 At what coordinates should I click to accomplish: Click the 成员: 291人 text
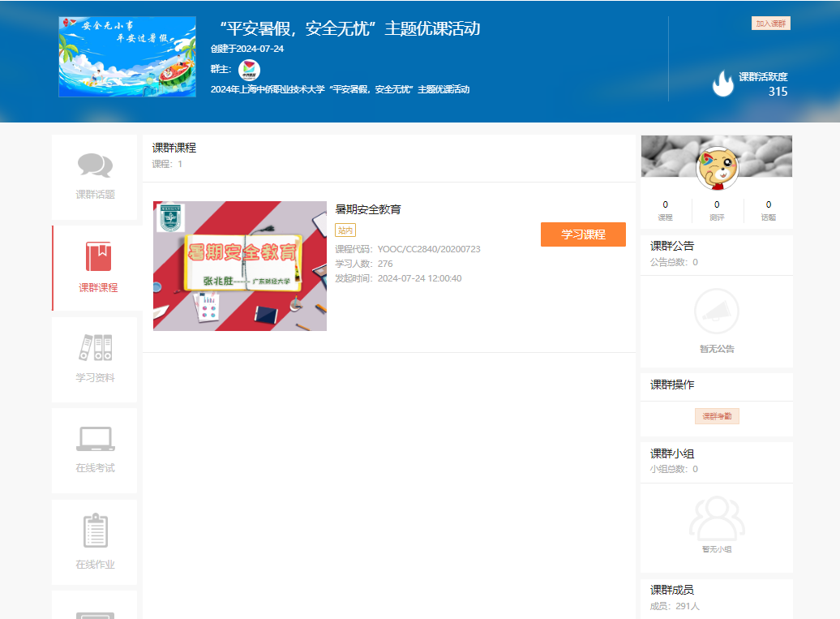(675, 606)
